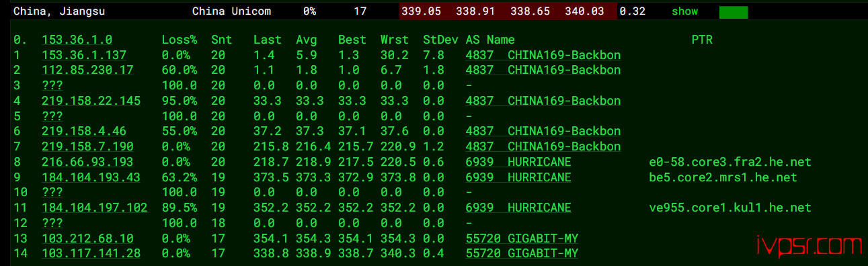Click the 60.0% loss value on hop 2
Image resolution: width=868 pixels, height=266 pixels.
coord(180,71)
